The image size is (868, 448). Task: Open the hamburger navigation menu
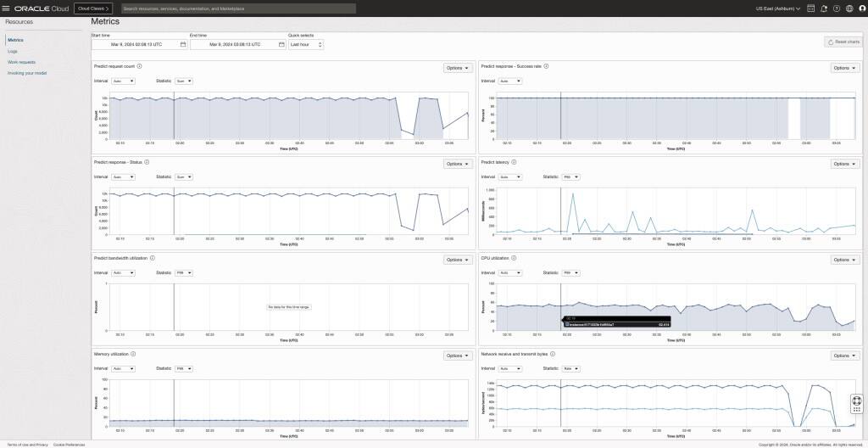[x=6, y=8]
